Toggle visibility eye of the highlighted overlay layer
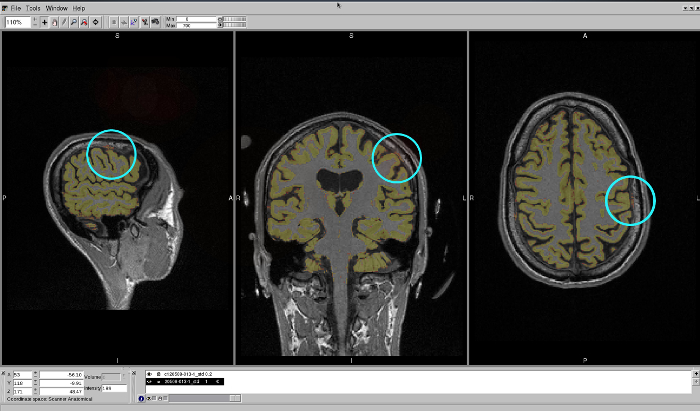This screenshot has height=411, width=700. click(149, 382)
